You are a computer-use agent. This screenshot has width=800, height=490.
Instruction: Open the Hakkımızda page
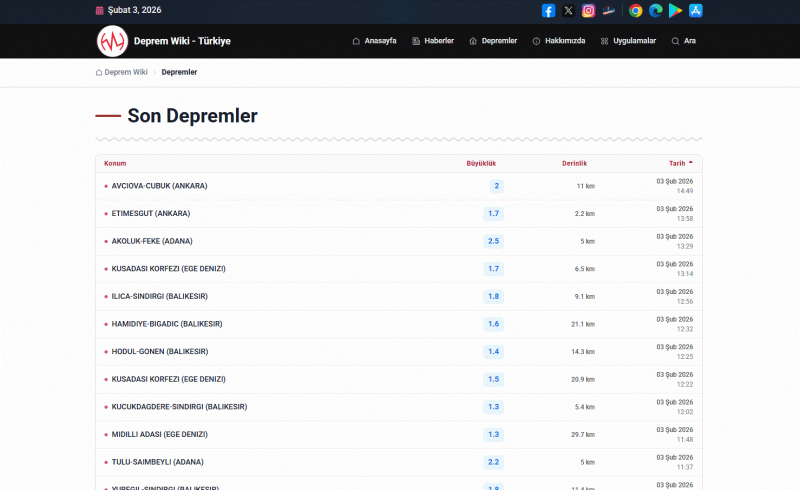558,41
